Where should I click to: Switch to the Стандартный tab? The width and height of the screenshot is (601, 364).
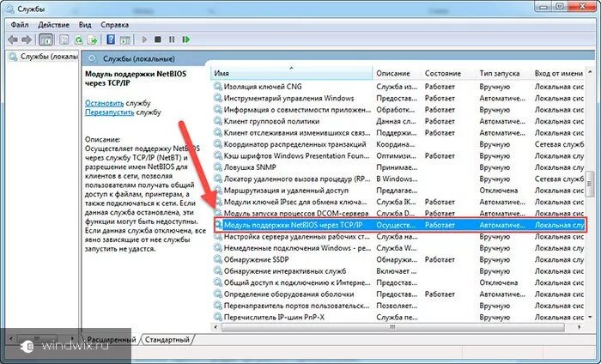167,339
